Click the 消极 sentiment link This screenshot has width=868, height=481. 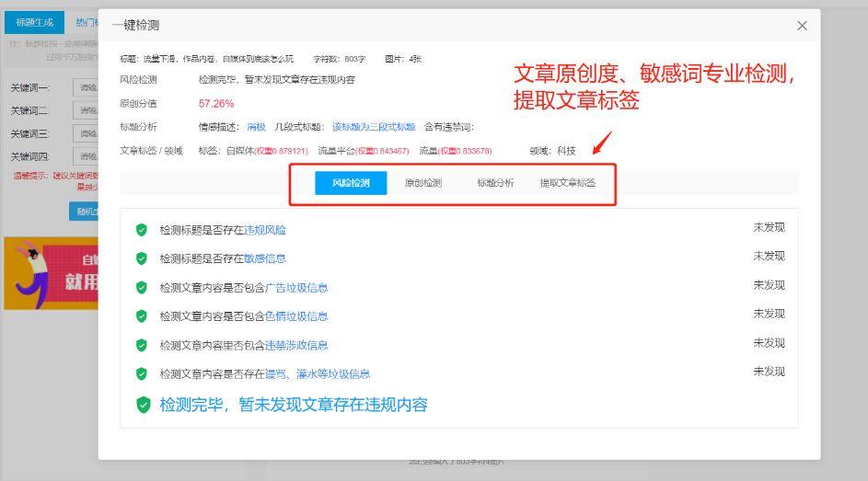(256, 127)
